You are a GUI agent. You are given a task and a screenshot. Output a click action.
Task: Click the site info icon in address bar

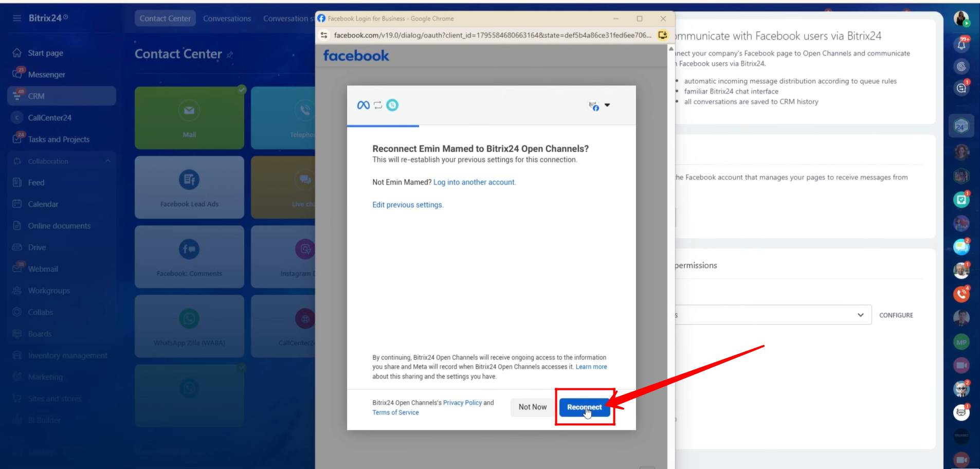click(324, 35)
